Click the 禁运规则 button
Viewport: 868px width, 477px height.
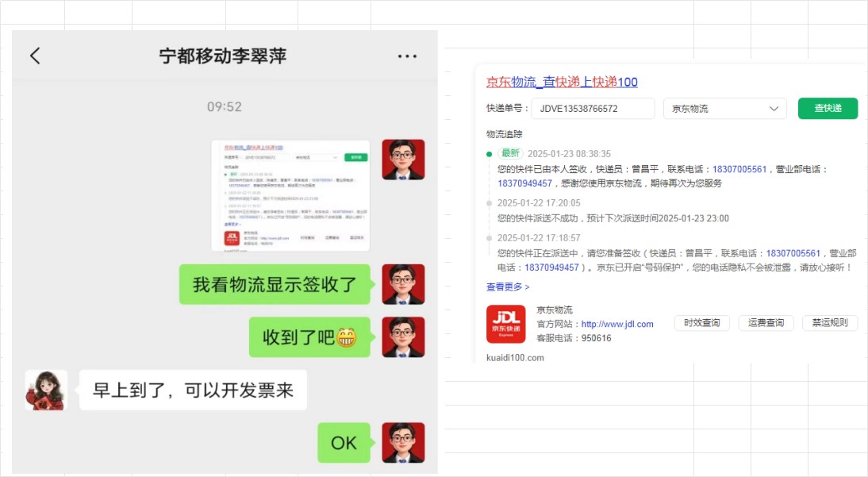[830, 323]
